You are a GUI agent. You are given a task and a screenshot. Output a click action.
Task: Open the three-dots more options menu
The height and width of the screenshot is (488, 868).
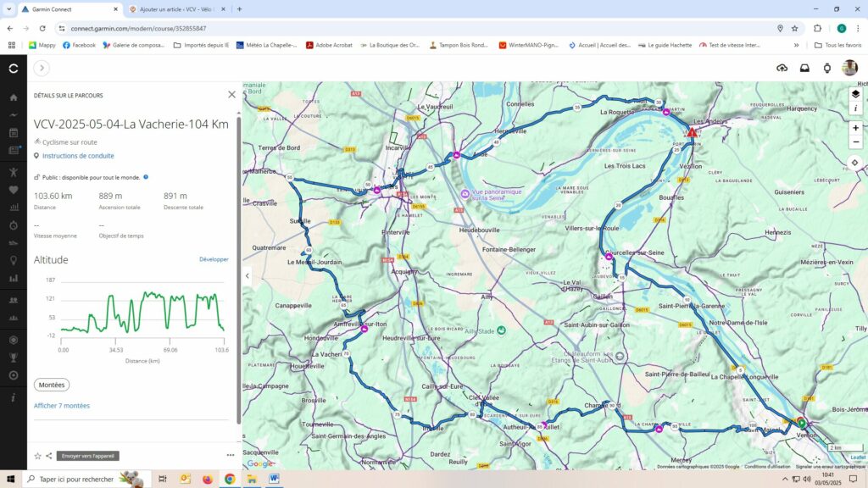click(230, 456)
